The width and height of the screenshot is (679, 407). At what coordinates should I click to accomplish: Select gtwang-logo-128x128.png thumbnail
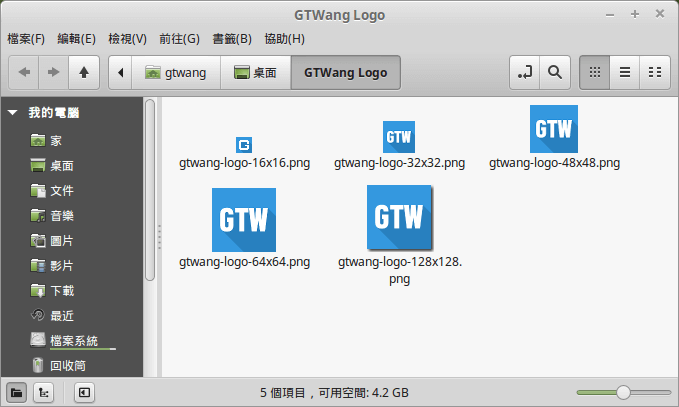click(x=400, y=217)
